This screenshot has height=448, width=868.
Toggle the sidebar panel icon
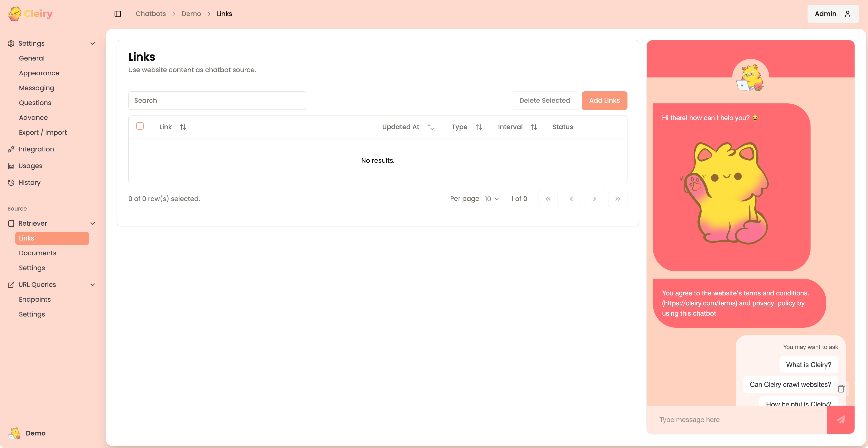tap(118, 14)
